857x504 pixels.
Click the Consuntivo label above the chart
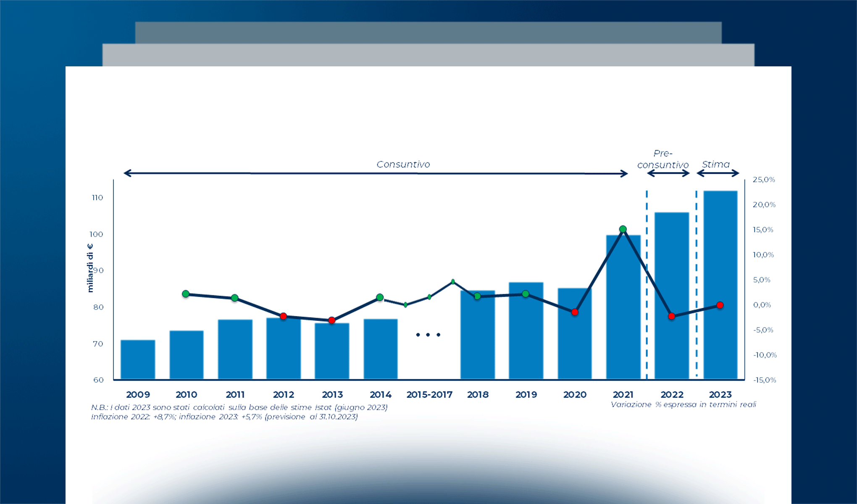(403, 164)
